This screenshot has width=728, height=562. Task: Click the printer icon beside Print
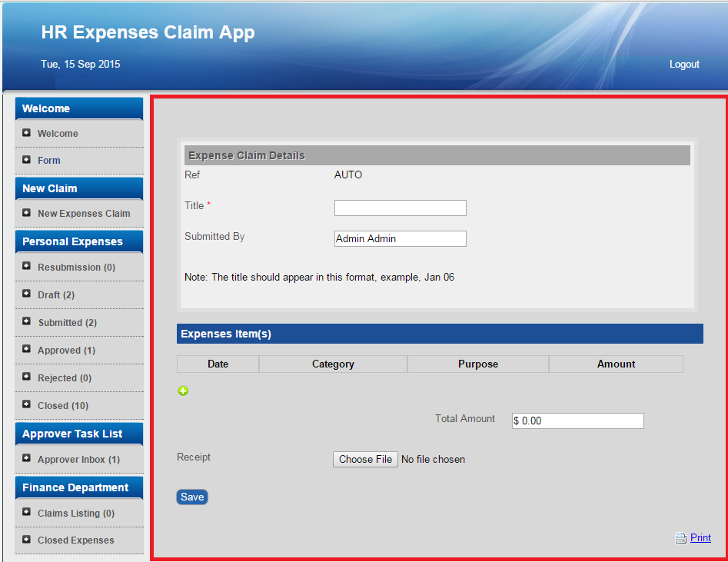[680, 538]
